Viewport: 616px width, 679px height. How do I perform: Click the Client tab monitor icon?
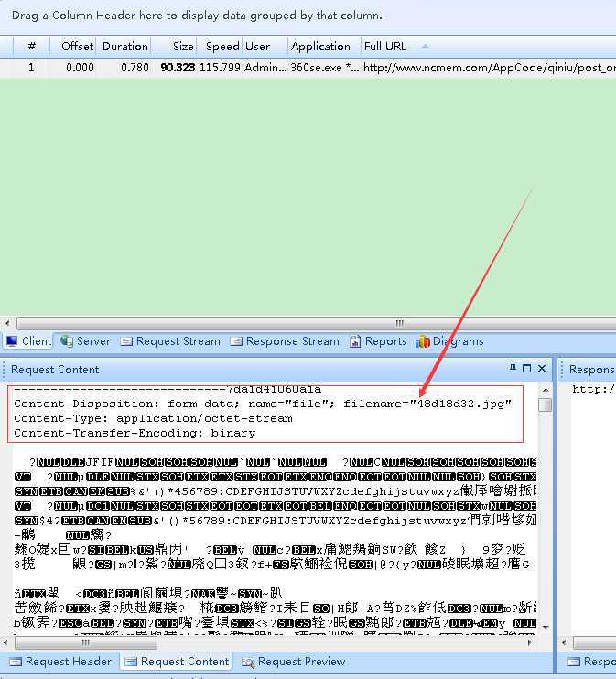(x=12, y=341)
